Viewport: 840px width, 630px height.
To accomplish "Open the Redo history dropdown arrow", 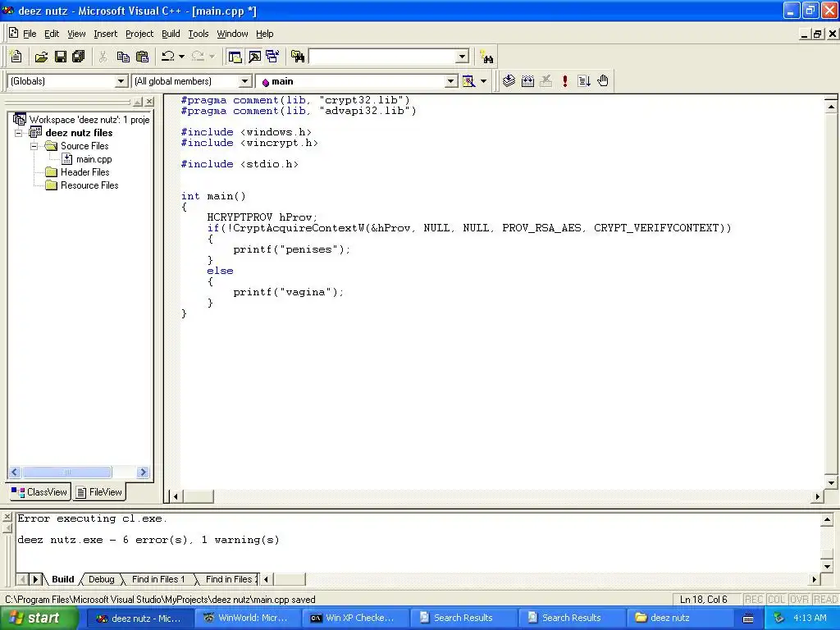I will point(212,57).
